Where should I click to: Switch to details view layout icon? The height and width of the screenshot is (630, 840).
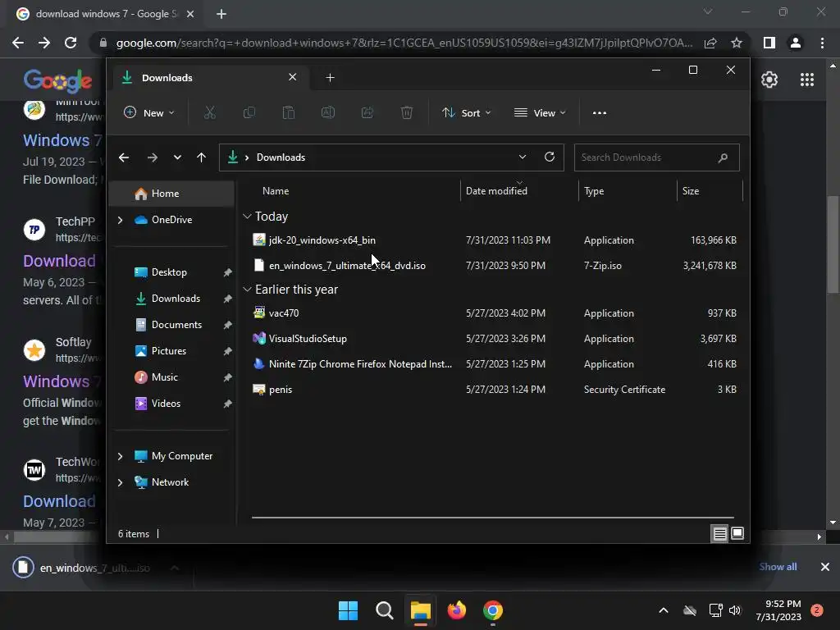(x=719, y=533)
